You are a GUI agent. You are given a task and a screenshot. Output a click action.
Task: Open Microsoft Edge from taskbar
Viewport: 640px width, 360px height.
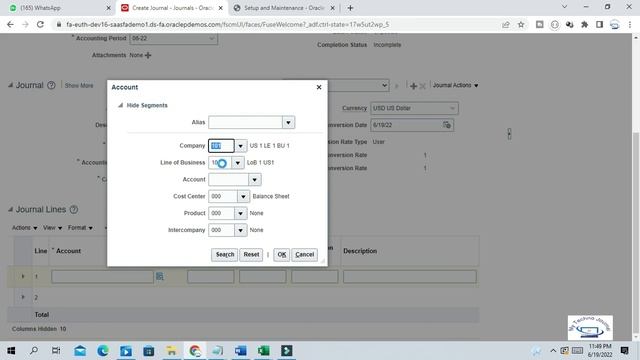[103, 351]
